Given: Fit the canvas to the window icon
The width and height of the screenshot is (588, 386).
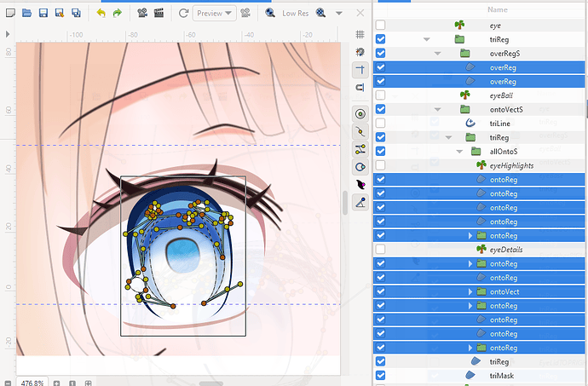Looking at the screenshot, I should click(x=88, y=383).
